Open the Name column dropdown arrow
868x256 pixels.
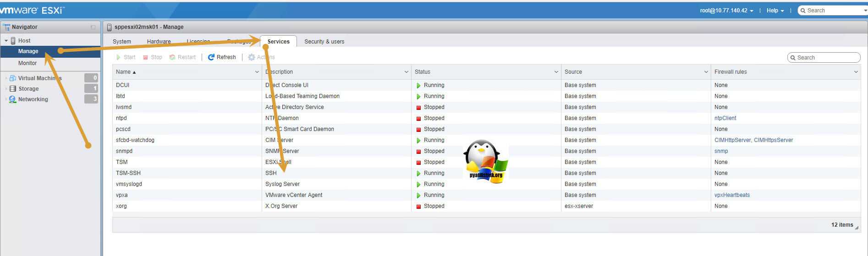click(257, 72)
